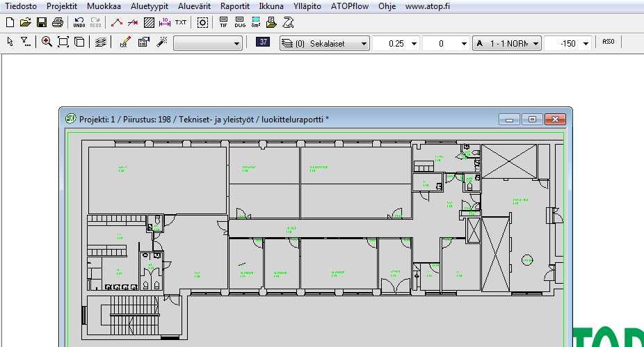The height and width of the screenshot is (347, 644).
Task: Open the Muokkaa menu
Action: [x=104, y=6]
